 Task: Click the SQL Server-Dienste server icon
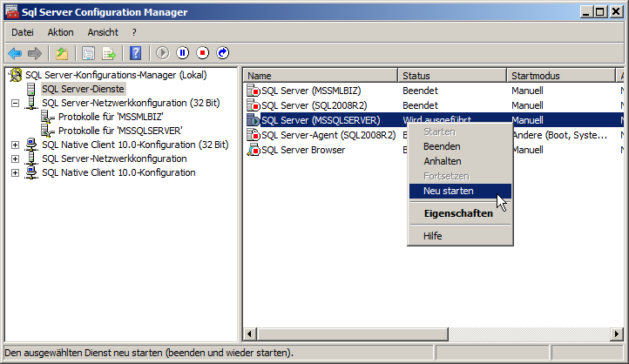30,89
